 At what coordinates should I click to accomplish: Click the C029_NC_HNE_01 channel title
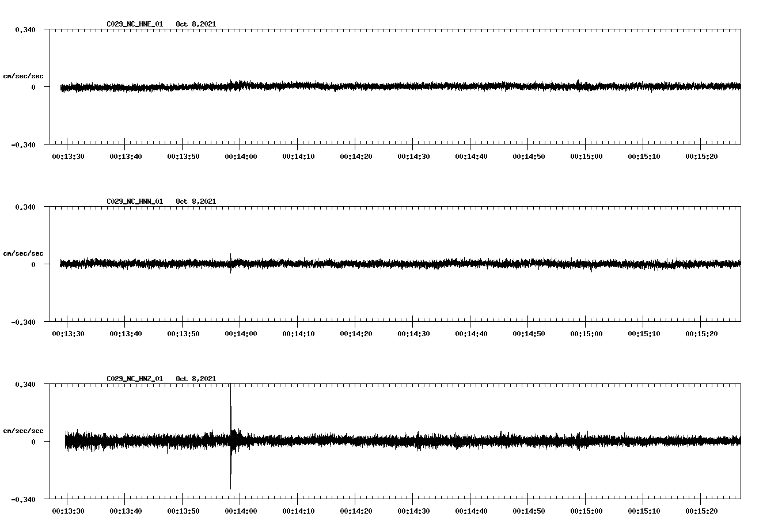[135, 24]
